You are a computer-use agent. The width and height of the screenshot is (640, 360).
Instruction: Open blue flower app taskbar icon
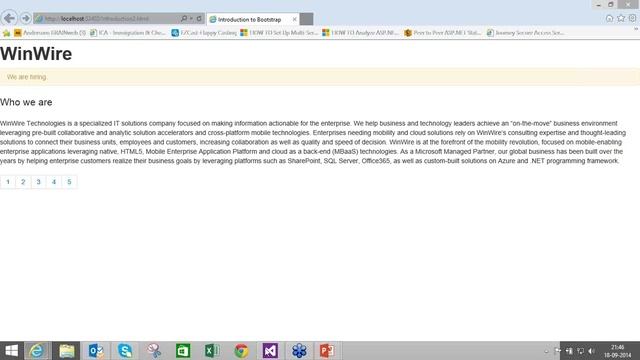click(299, 351)
